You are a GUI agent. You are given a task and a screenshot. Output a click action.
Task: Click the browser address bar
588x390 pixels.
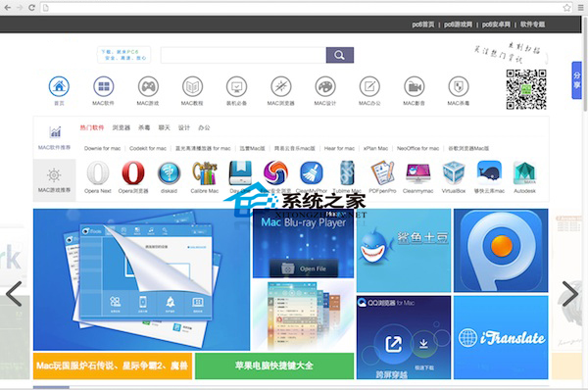[x=302, y=8]
